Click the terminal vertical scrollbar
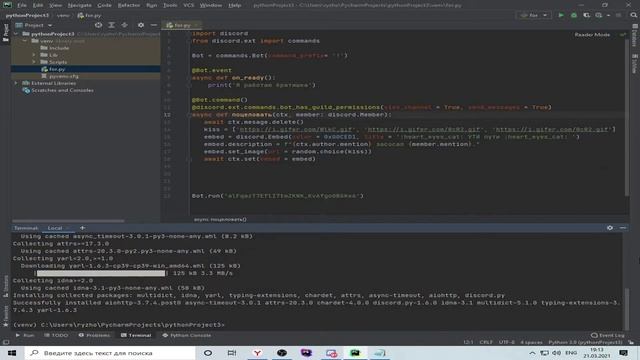The width and height of the screenshot is (640, 360). (627, 309)
